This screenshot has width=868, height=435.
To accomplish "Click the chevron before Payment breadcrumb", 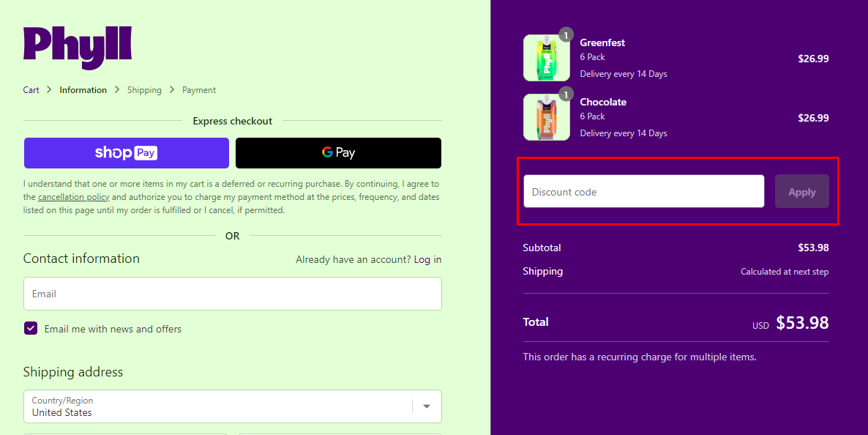I will [x=172, y=90].
